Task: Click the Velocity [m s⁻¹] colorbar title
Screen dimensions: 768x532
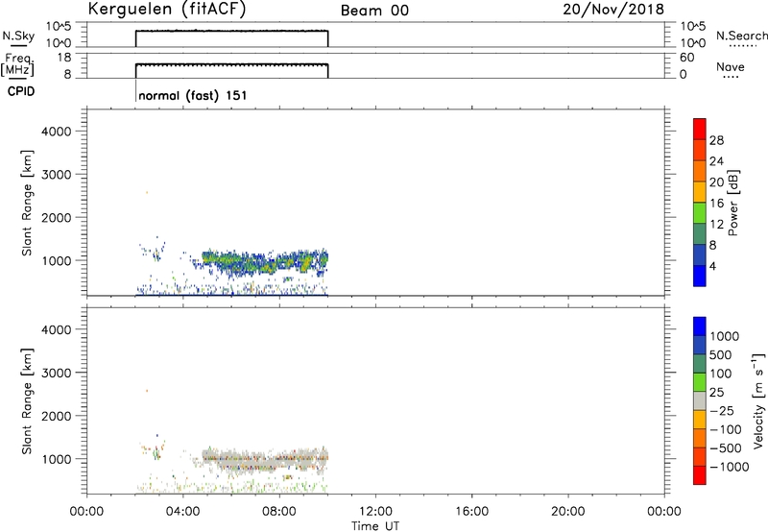Action: (758, 400)
